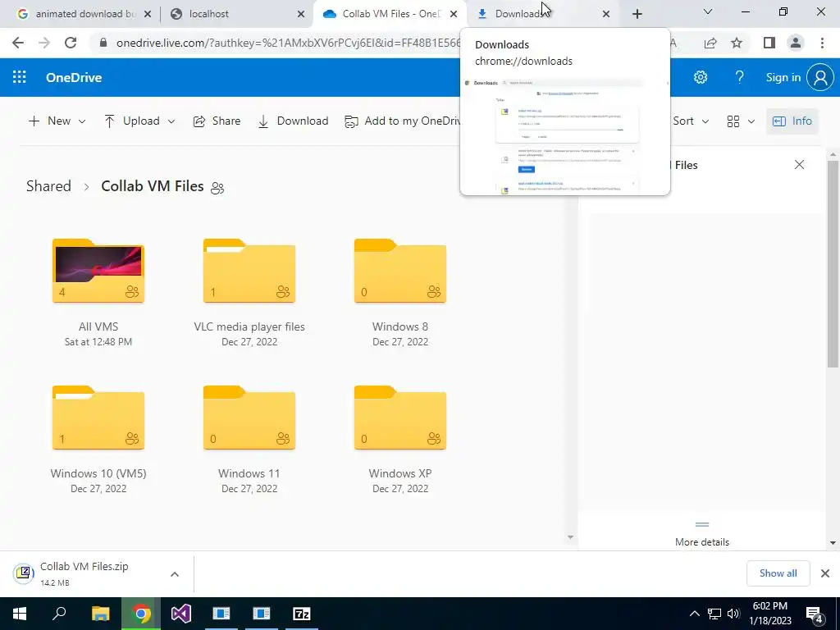Click the Share button in command bar

click(217, 121)
